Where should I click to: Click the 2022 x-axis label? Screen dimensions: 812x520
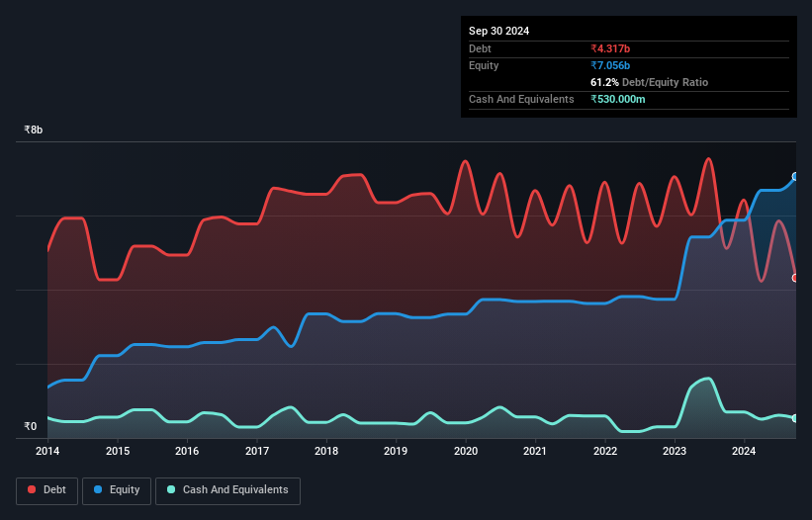click(605, 451)
